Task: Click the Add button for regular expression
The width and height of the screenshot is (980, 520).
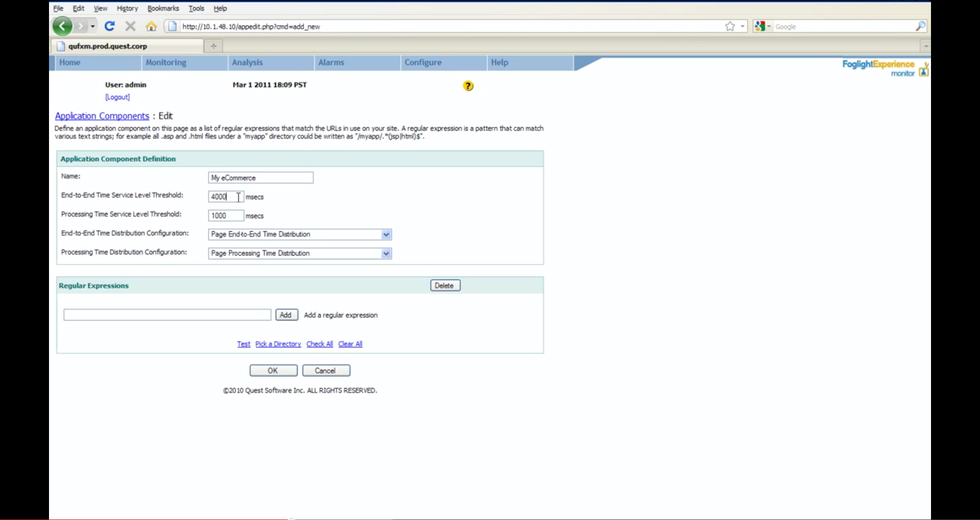Action: 286,315
